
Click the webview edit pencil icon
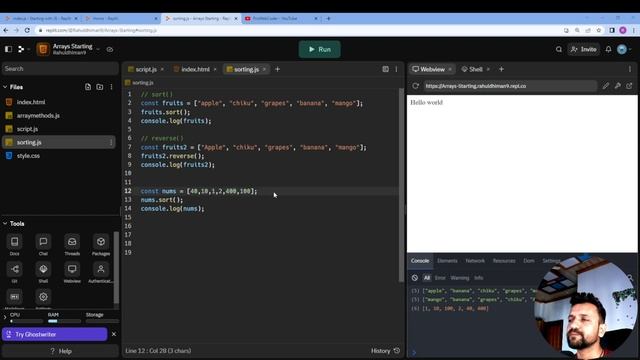click(x=606, y=86)
